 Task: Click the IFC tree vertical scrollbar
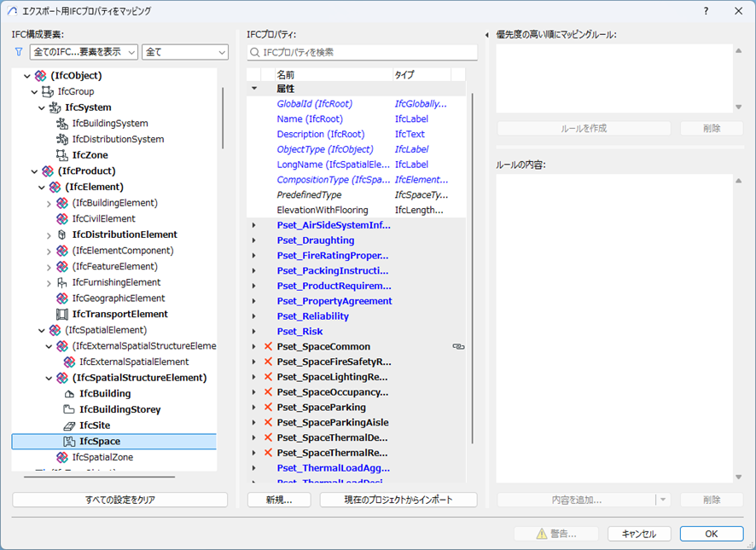point(222,118)
